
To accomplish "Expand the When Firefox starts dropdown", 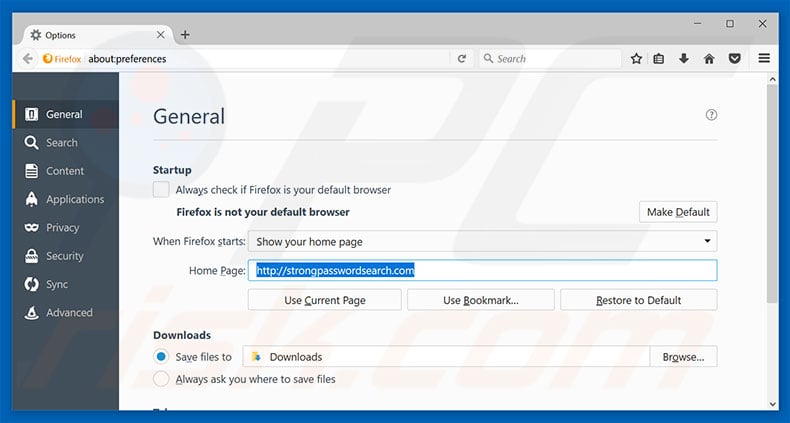I will (482, 241).
